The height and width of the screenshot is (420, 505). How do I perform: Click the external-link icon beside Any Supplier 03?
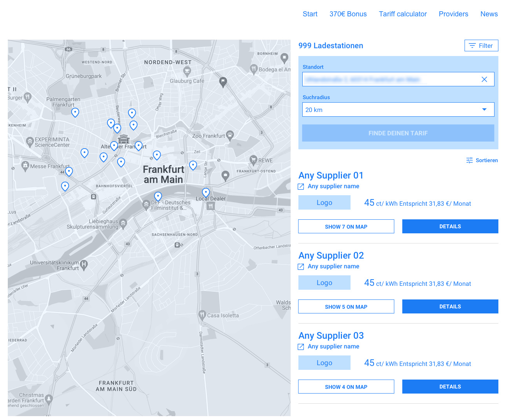(301, 346)
